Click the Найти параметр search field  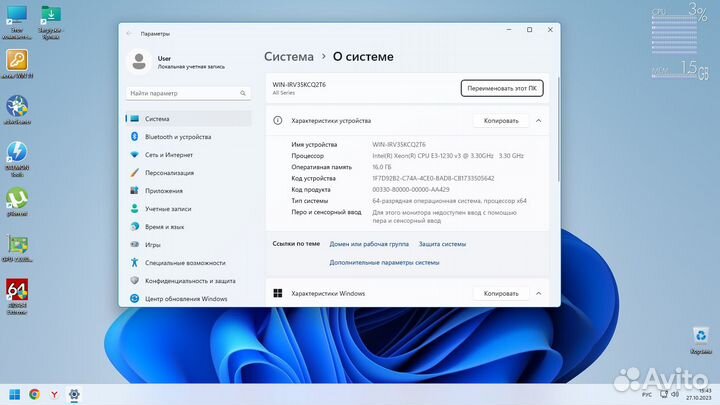tap(188, 93)
